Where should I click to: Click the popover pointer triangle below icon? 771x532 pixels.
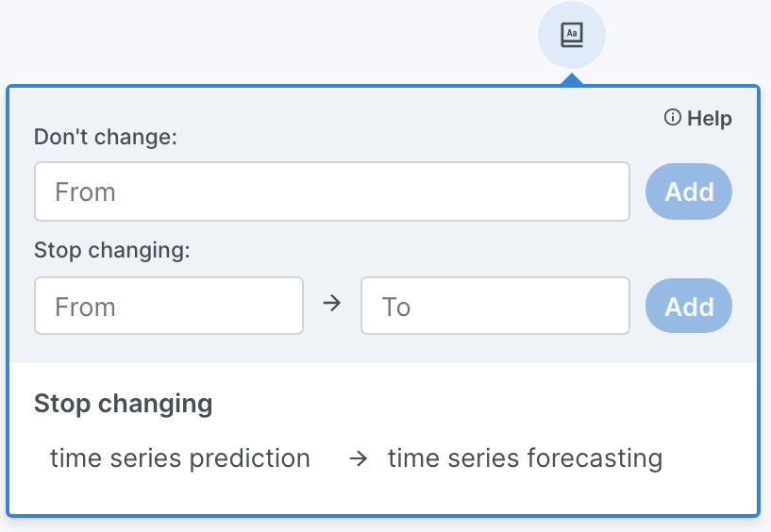[x=572, y=78]
